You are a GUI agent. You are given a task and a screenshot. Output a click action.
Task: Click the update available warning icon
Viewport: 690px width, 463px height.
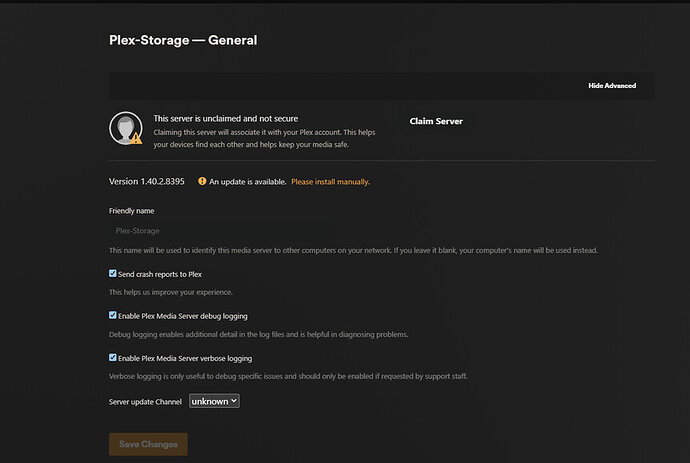[202, 182]
